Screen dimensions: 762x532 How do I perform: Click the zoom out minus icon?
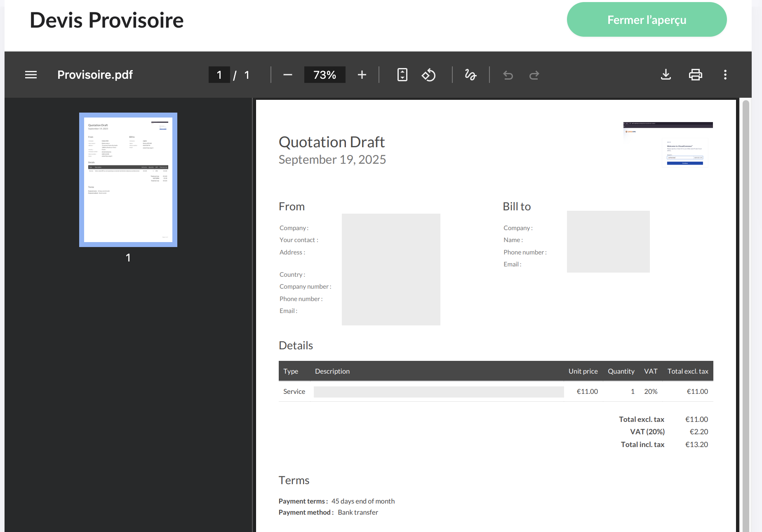pos(288,75)
